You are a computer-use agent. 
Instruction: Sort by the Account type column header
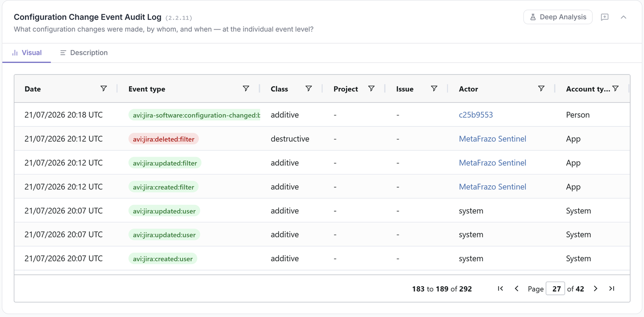point(588,89)
